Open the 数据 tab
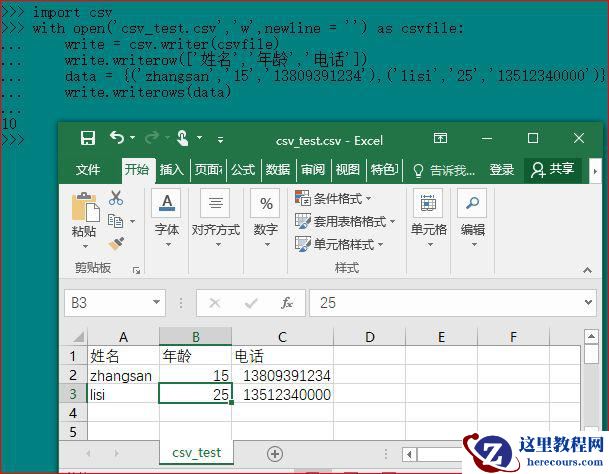This screenshot has width=609, height=474. (x=278, y=170)
